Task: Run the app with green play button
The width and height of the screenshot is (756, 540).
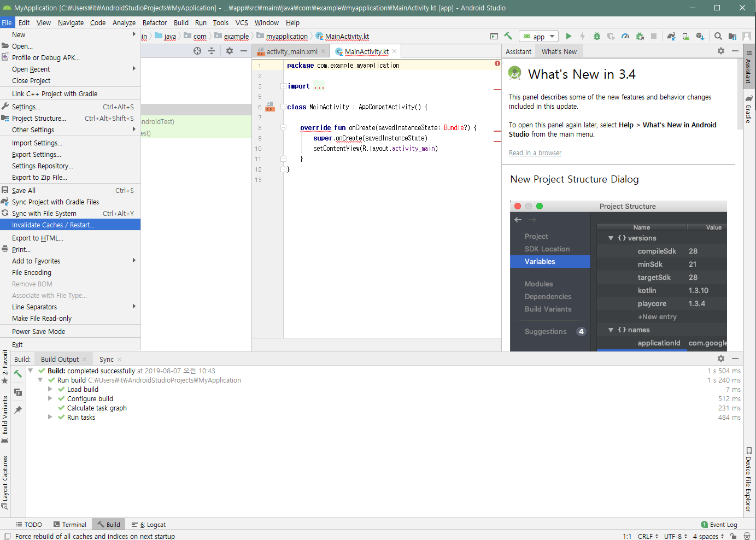Action: (x=569, y=36)
